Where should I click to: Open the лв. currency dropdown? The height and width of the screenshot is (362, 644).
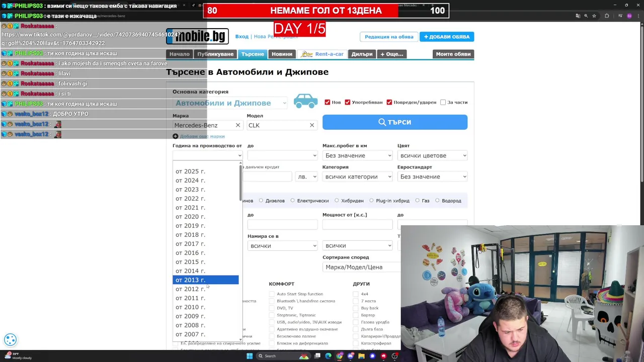(x=307, y=176)
